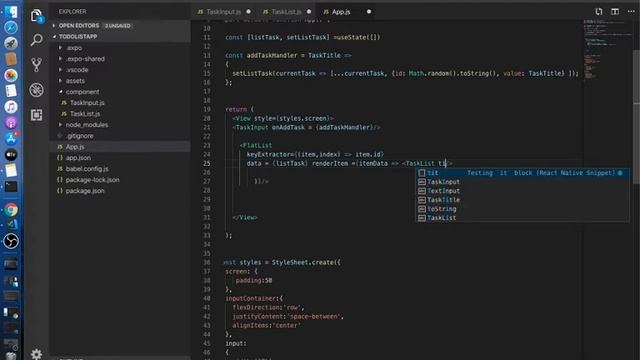Open Podcasts from the dock

point(11,123)
